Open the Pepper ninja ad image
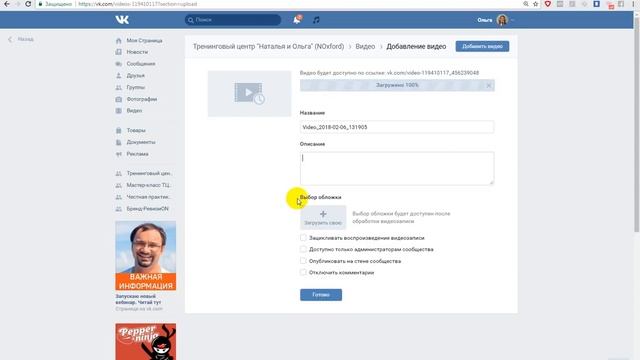 (x=146, y=342)
